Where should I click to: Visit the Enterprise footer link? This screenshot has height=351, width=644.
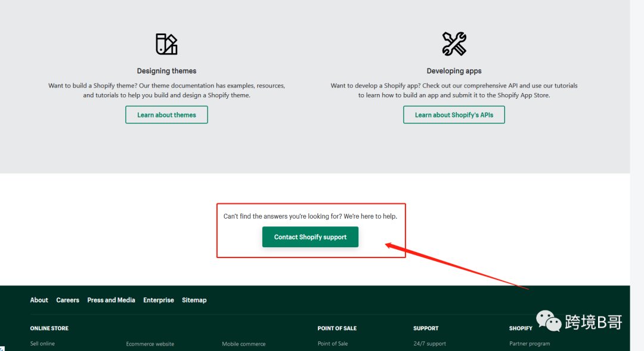click(x=159, y=300)
